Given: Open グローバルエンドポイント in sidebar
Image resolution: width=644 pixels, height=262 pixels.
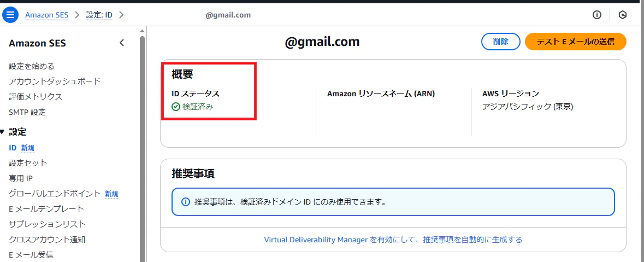Looking at the screenshot, I should pos(55,193).
